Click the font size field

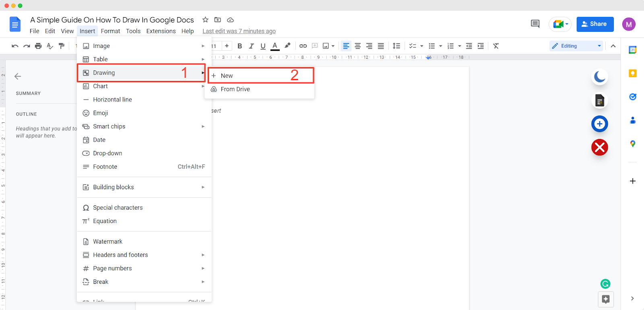tap(215, 46)
